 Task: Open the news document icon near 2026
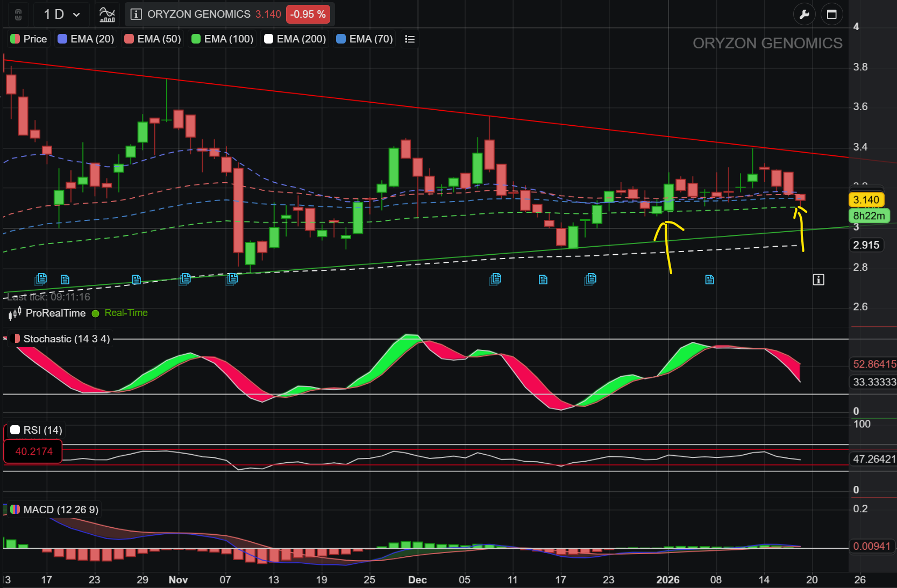[710, 279]
